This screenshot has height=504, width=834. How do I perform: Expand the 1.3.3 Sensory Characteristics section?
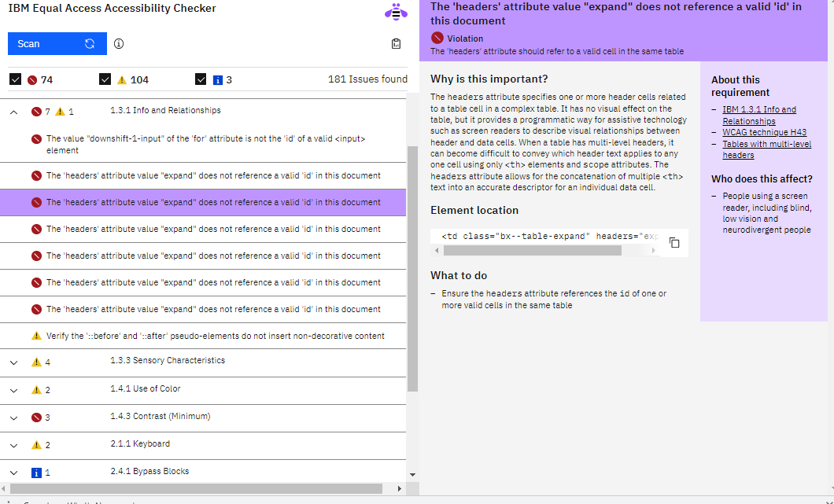14,362
